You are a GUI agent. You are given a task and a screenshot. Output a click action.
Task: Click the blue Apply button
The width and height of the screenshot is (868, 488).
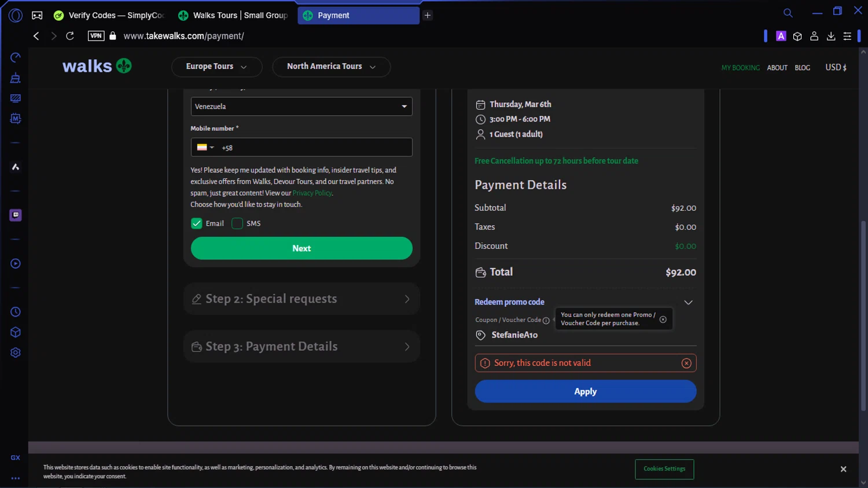click(586, 391)
